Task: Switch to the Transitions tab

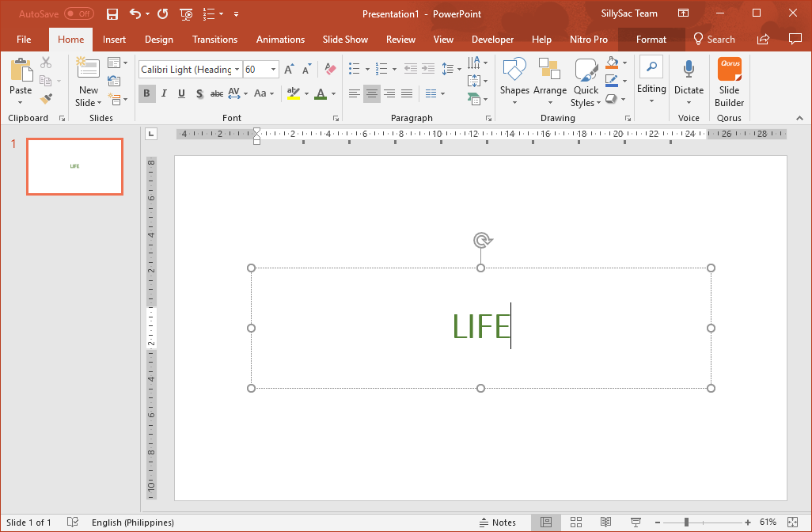Action: click(x=214, y=40)
